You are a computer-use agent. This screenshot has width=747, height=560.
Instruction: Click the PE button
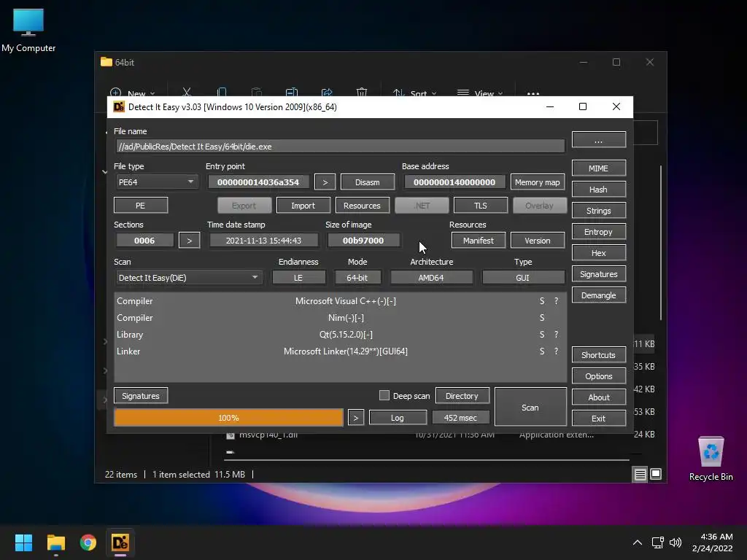pos(141,205)
